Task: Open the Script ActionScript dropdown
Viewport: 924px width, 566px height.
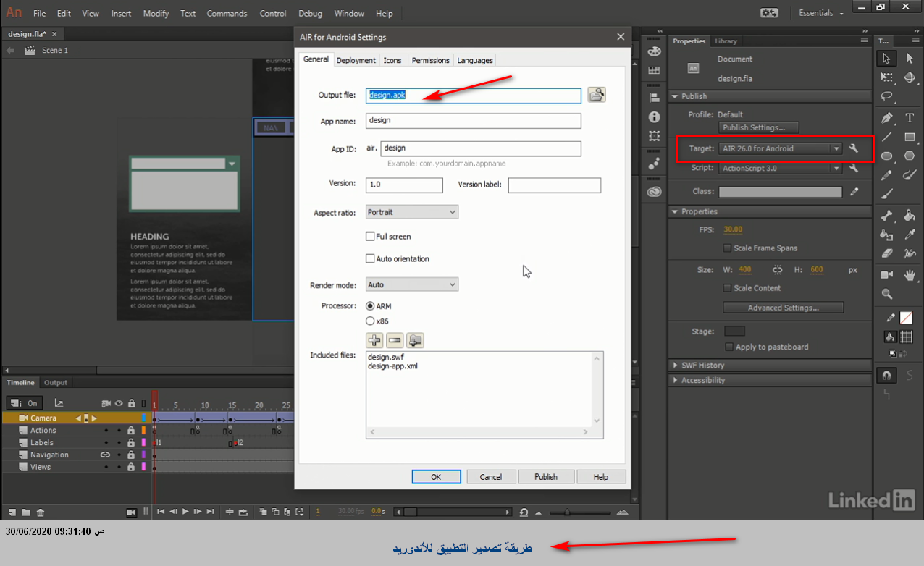Action: click(x=781, y=168)
